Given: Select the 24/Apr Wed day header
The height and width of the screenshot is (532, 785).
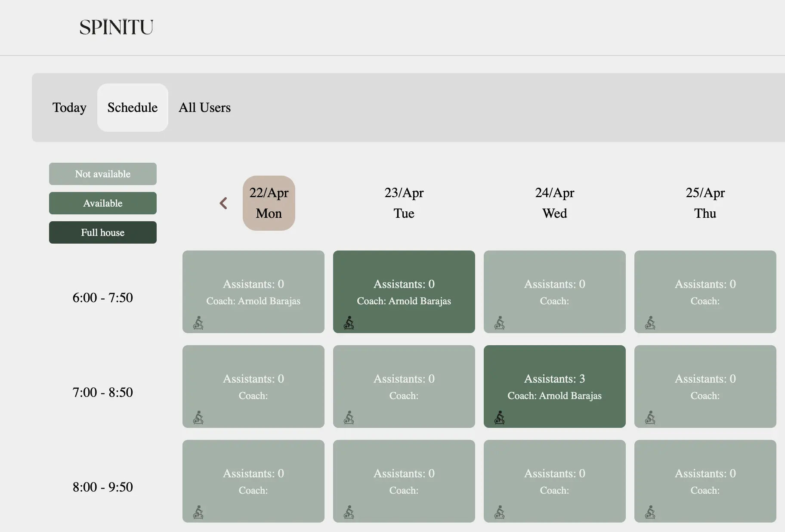Looking at the screenshot, I should [555, 203].
